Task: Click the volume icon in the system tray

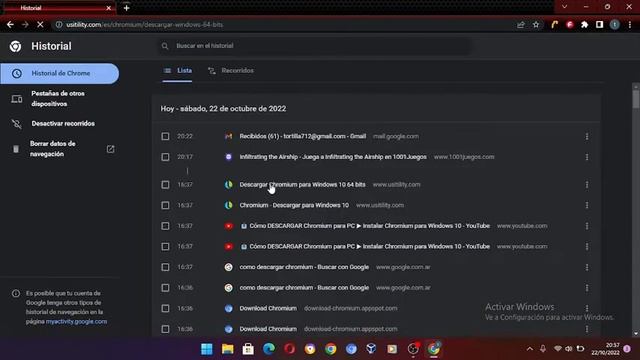Action: click(569, 349)
